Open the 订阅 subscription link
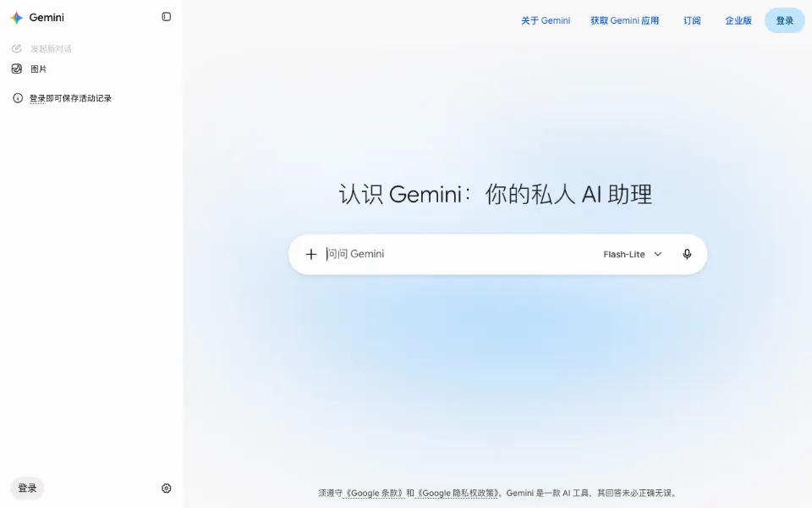The height and width of the screenshot is (508, 812). click(692, 20)
